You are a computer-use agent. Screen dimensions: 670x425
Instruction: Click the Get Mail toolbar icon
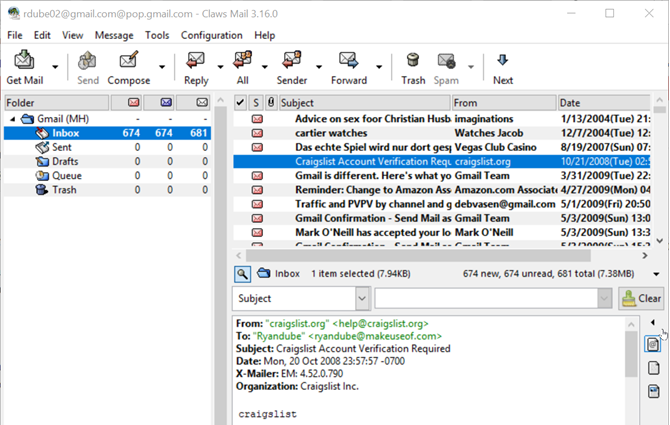click(x=24, y=60)
